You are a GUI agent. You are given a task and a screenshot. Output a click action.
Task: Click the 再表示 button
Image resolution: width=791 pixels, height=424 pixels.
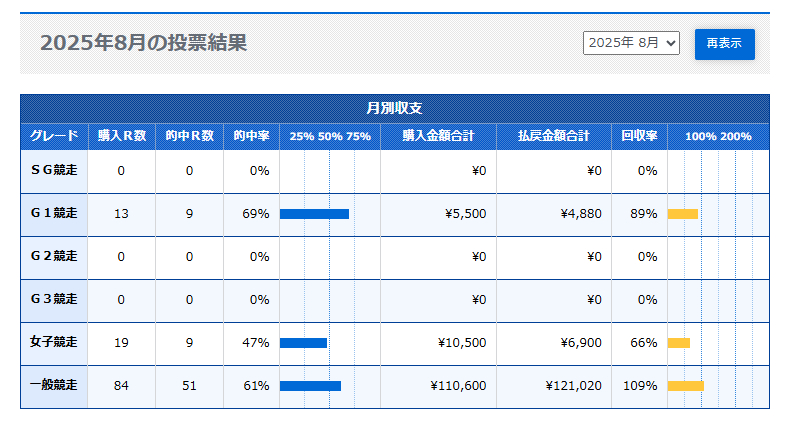coord(724,44)
